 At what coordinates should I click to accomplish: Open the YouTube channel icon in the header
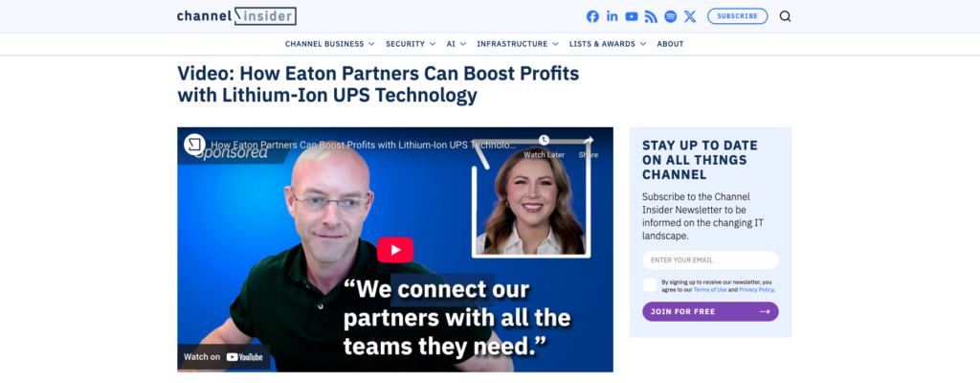[x=632, y=17]
